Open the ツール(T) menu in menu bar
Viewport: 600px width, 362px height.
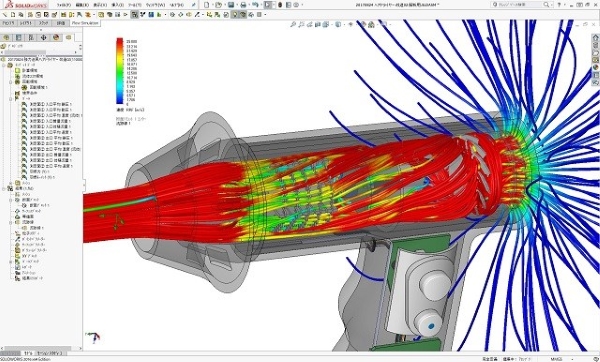point(135,5)
